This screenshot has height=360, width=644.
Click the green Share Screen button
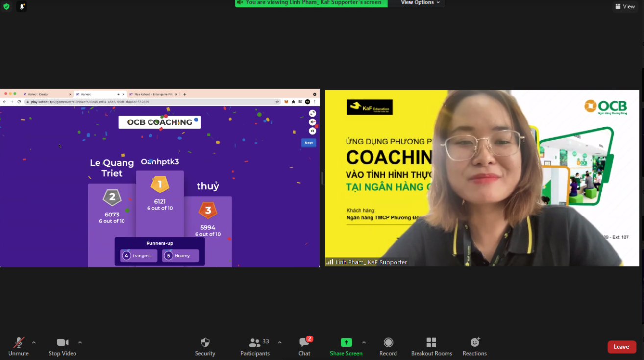[x=346, y=346]
